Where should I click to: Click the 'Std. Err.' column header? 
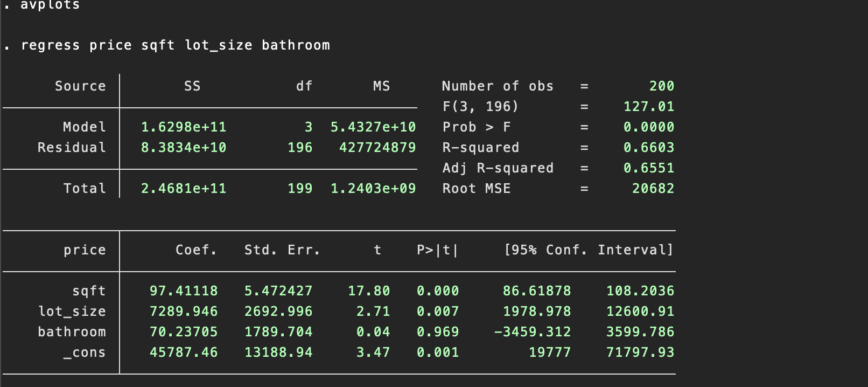coord(283,250)
